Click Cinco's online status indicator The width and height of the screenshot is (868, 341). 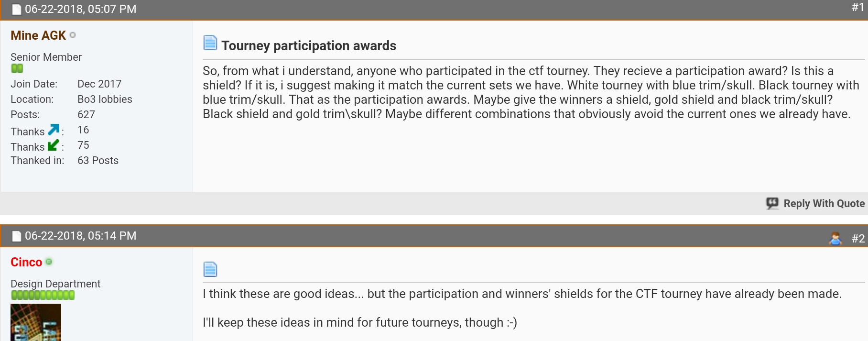[x=49, y=262]
